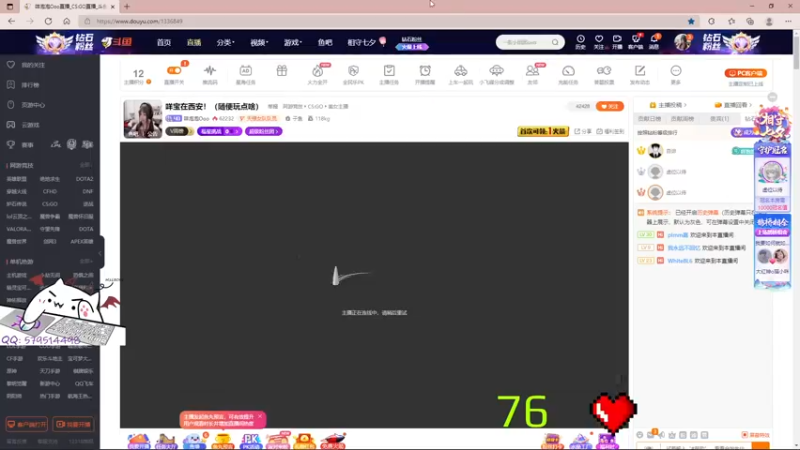Click the car icon in the streamer toolbar

pos(461,70)
